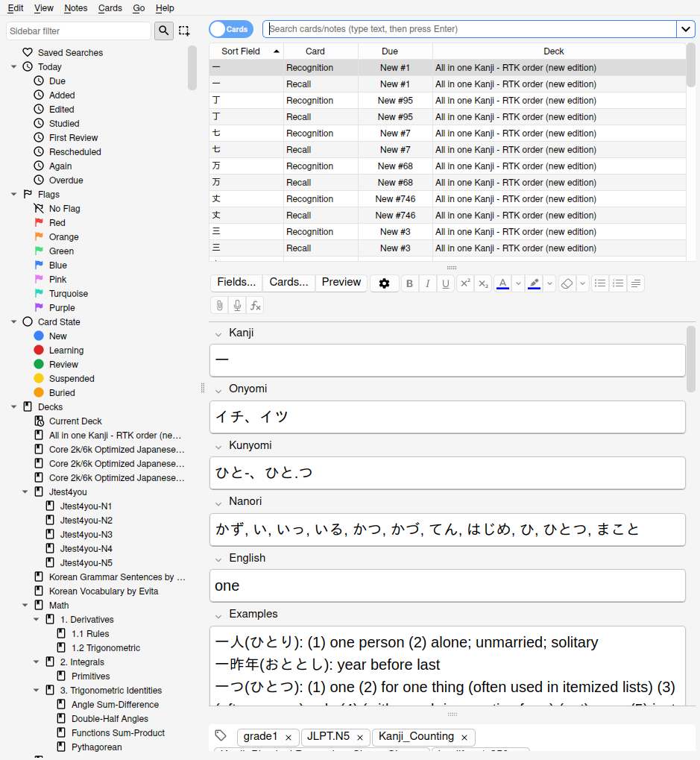Image resolution: width=700 pixels, height=760 pixels.
Task: Collapse the Card State tree section
Action: [14, 321]
